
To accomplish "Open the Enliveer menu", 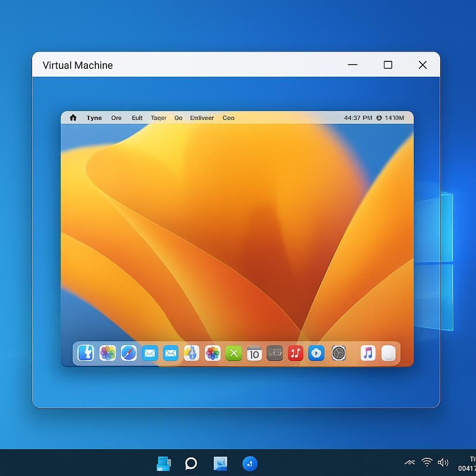I will (202, 118).
